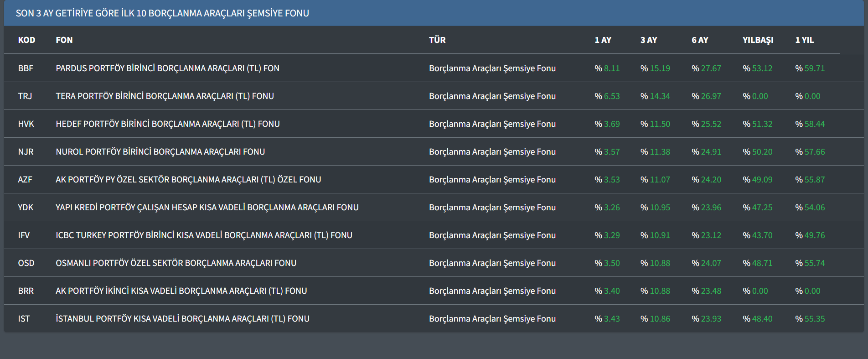Click the BBF fund code
Screen dimensions: 868x359
tap(26, 68)
